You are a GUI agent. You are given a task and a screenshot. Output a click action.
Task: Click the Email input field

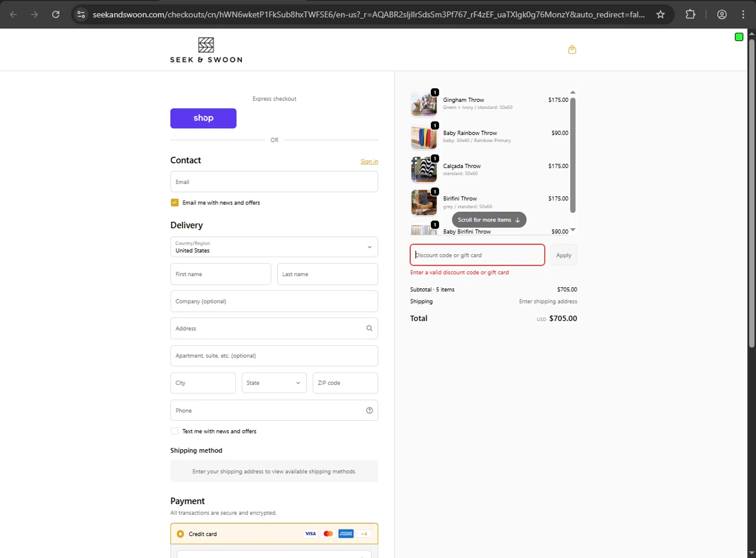click(x=274, y=181)
